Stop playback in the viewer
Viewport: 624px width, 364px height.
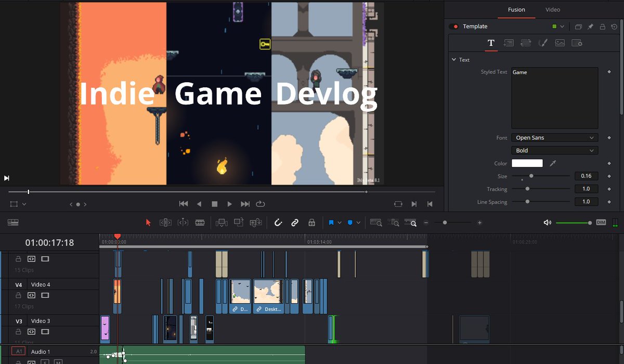pyautogui.click(x=214, y=204)
